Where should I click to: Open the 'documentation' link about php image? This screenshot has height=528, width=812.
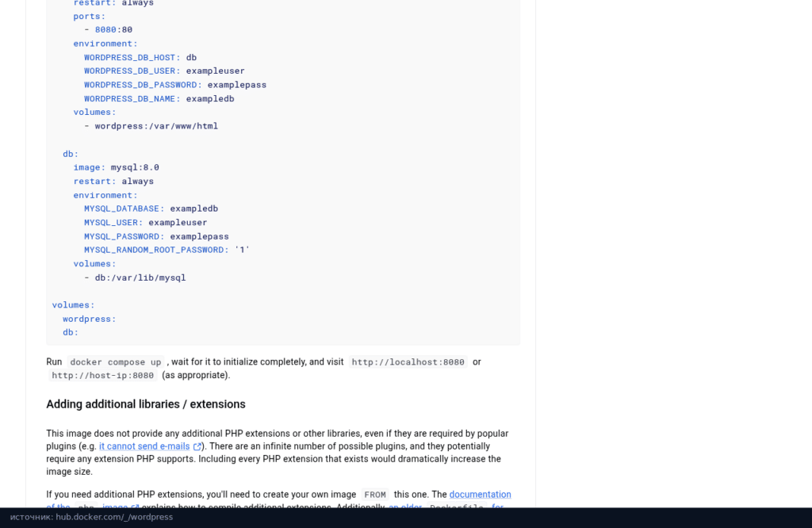pyautogui.click(x=480, y=495)
